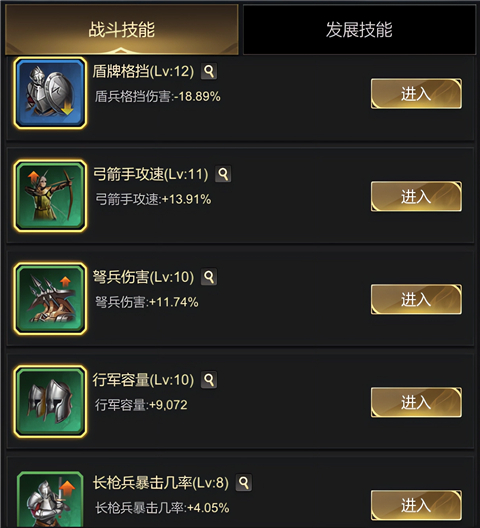Switch to the 发展技能 tab
Screen dimensions: 480x528
click(x=359, y=29)
